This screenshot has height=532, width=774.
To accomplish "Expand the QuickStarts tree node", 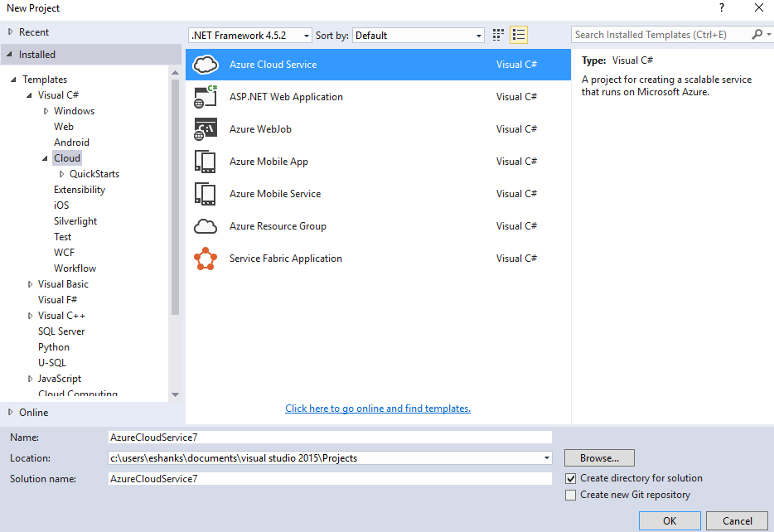I will point(61,174).
